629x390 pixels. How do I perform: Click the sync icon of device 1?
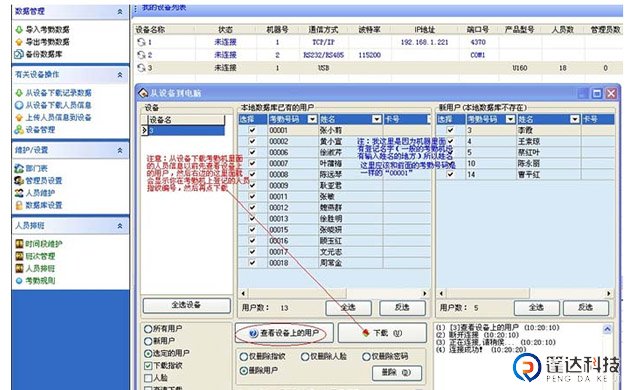click(x=141, y=42)
